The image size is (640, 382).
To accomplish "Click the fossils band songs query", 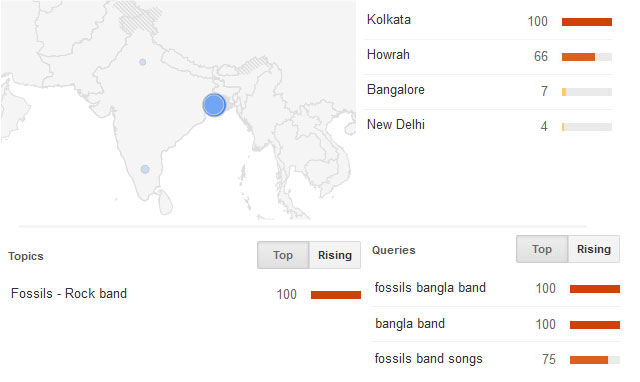I will 429,359.
